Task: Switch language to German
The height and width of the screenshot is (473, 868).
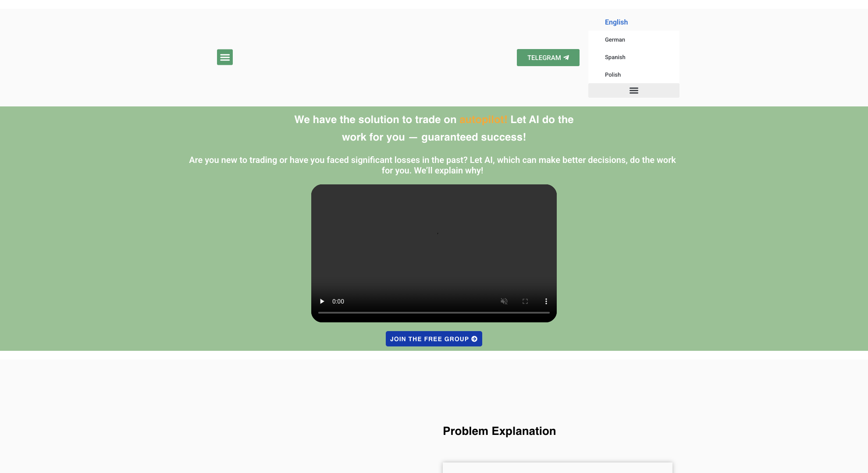Action: pyautogui.click(x=615, y=39)
